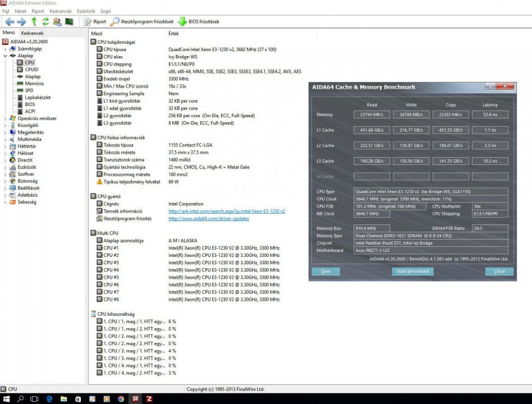Open the Riport toolbar button
Viewport: 532px width, 404px height.
click(95, 22)
